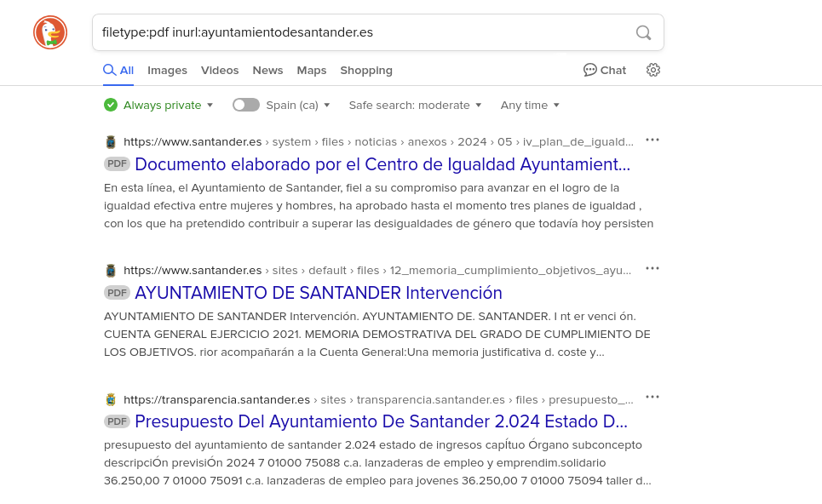Open the Any time filter dropdown
The width and height of the screenshot is (822, 504).
click(530, 106)
